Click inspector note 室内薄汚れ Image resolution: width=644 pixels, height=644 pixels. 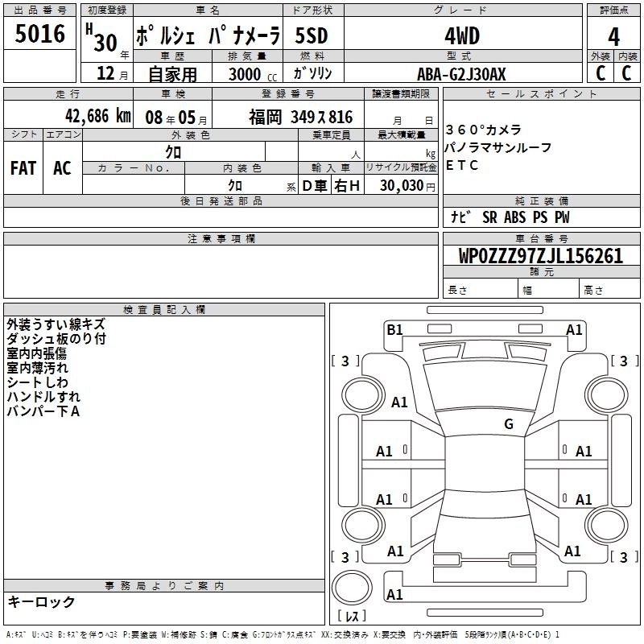click(x=37, y=368)
